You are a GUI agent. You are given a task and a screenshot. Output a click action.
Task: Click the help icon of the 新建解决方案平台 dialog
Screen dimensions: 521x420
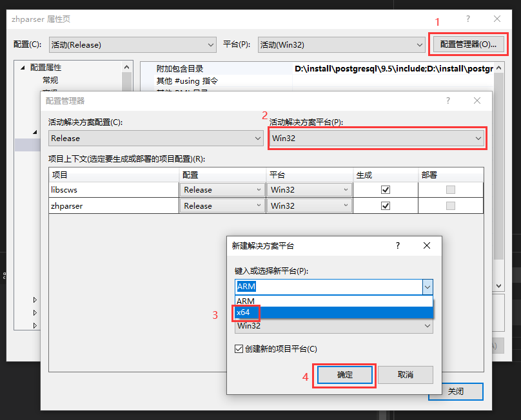coord(398,245)
